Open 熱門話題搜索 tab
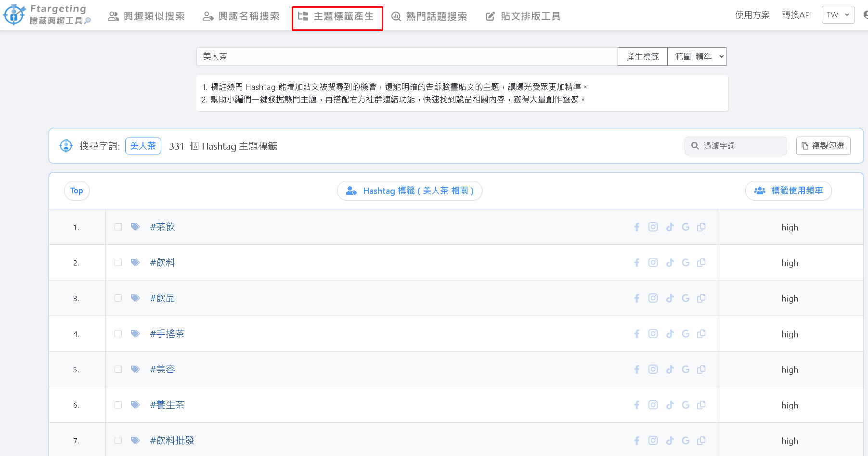 click(429, 16)
